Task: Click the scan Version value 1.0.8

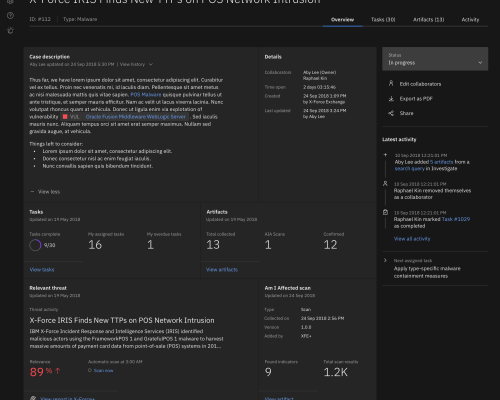Action: coord(306,327)
